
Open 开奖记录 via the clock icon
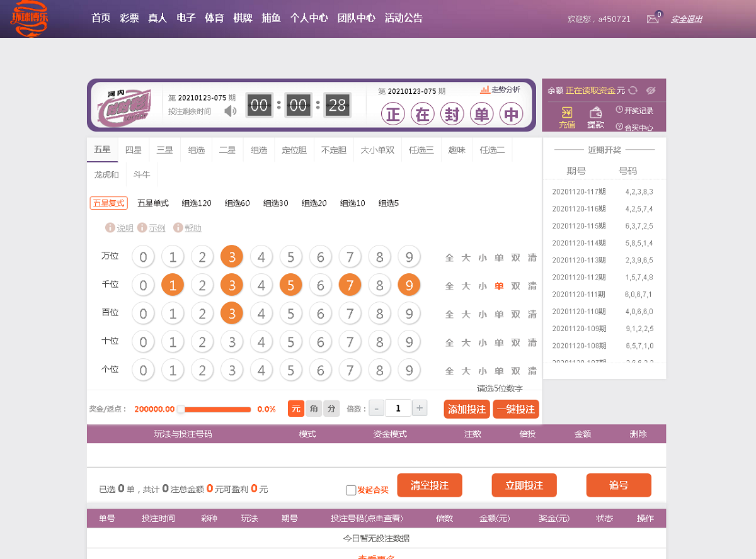click(619, 109)
